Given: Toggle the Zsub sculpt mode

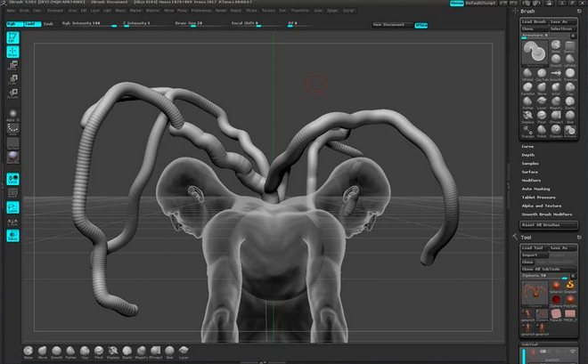Looking at the screenshot, I should (x=48, y=23).
